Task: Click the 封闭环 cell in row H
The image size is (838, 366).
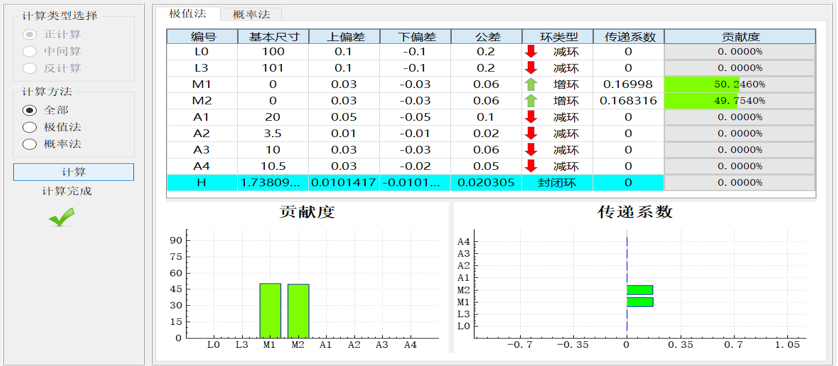Action: pos(557,183)
